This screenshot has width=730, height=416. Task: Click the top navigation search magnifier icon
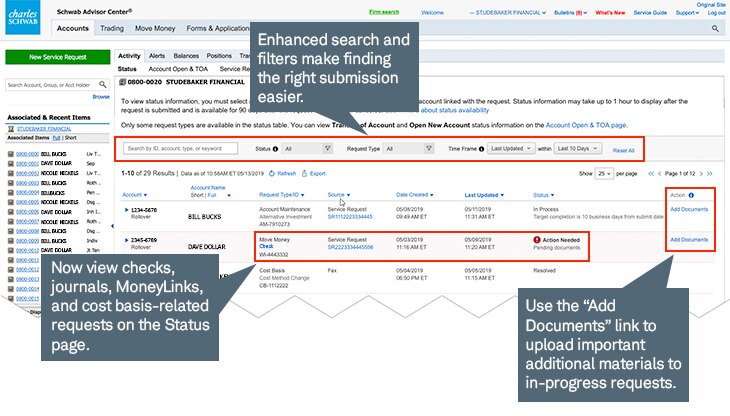[715, 29]
